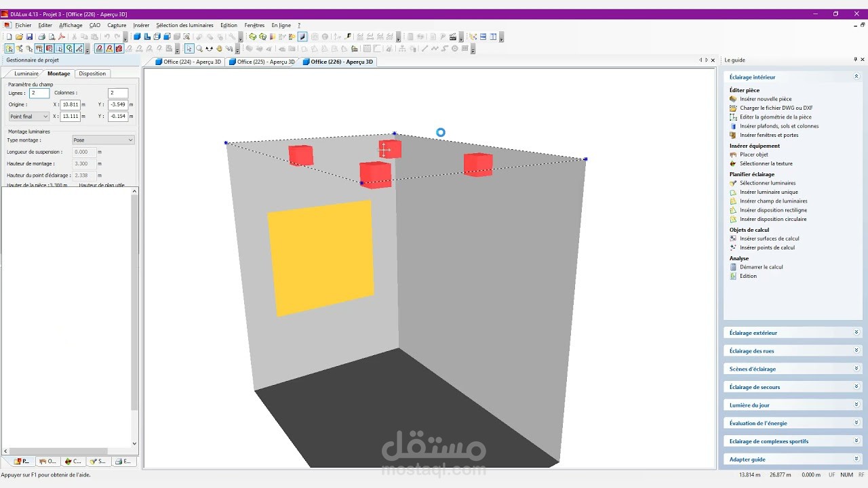Save project with the floppy disk icon
Screen dimensions: 868x488
pos(29,37)
